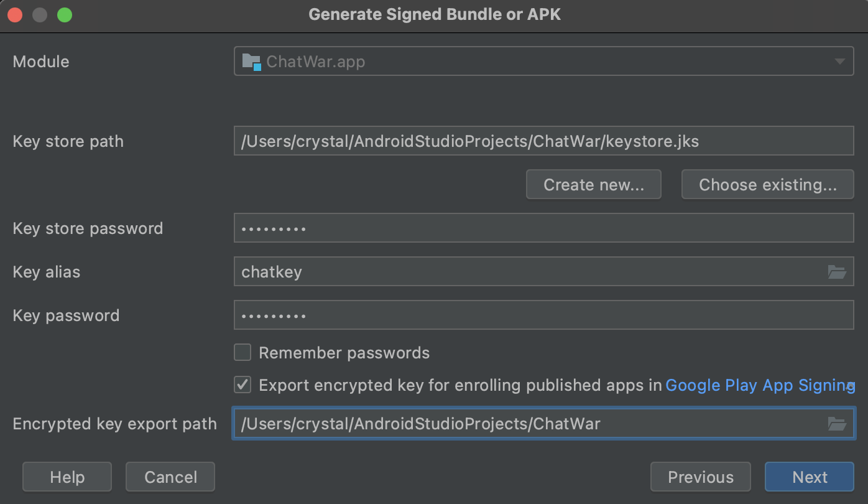The height and width of the screenshot is (504, 868).
Task: Click the 'Encrypted key export path' label
Action: [x=115, y=424]
